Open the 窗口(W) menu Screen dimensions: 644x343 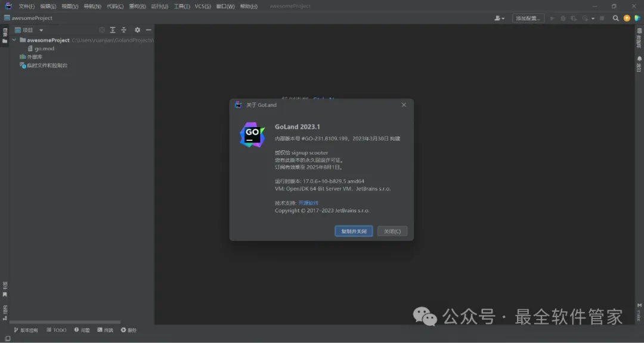pyautogui.click(x=225, y=6)
